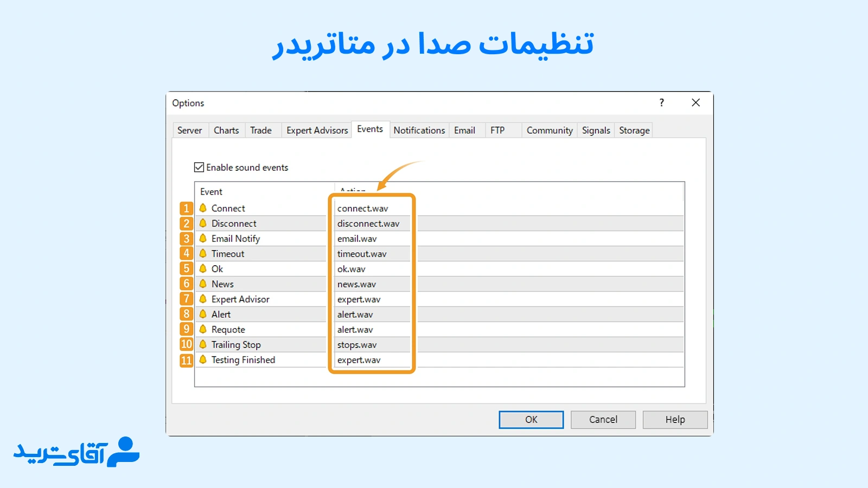Viewport: 868px width, 488px height.
Task: Open the Expert Advisors tab
Action: (x=317, y=130)
